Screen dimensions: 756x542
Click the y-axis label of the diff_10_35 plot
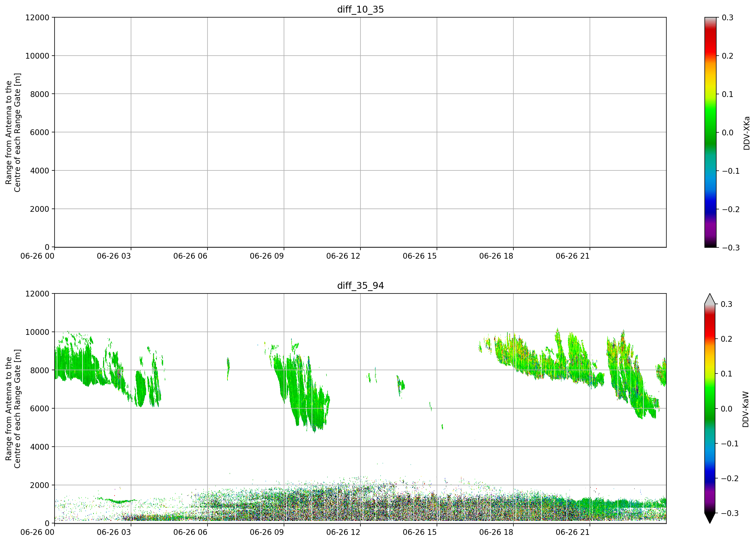13,133
